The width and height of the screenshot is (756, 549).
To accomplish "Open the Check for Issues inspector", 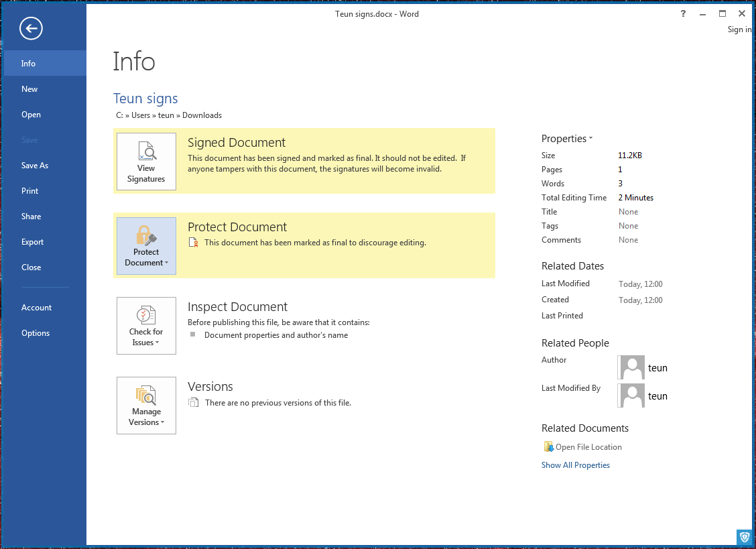I will coord(146,326).
